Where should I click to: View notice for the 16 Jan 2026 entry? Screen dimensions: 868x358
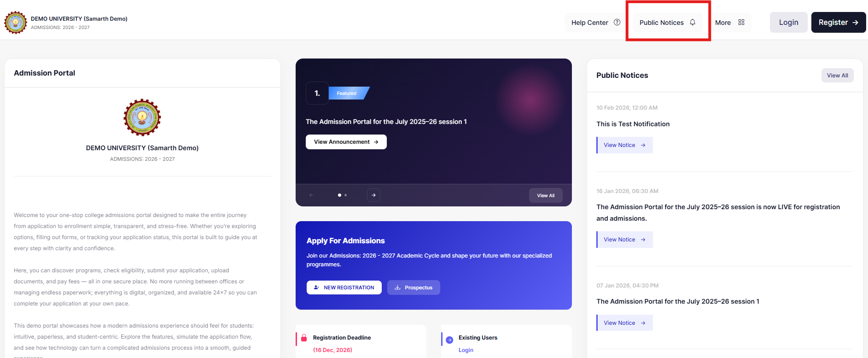click(624, 240)
